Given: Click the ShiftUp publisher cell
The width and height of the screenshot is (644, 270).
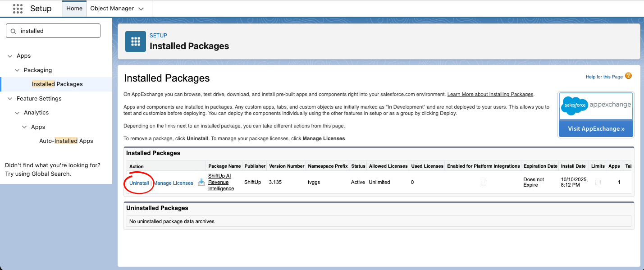Looking at the screenshot, I should click(x=252, y=183).
